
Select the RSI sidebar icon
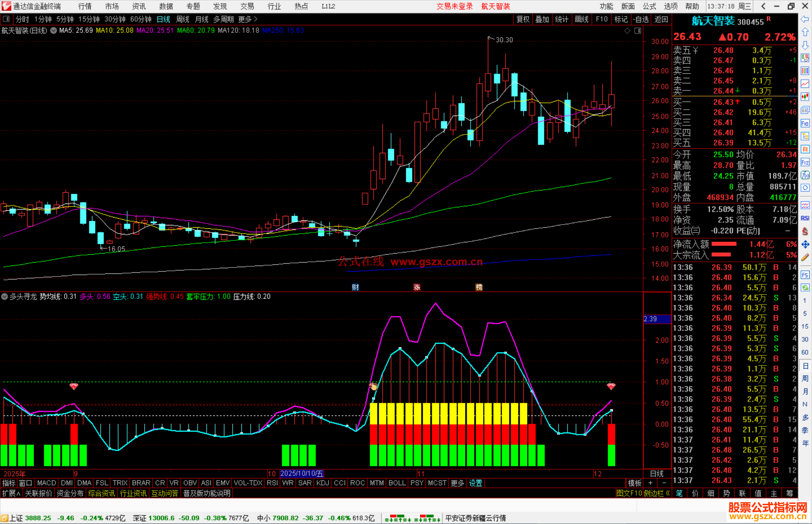pyautogui.click(x=805, y=218)
